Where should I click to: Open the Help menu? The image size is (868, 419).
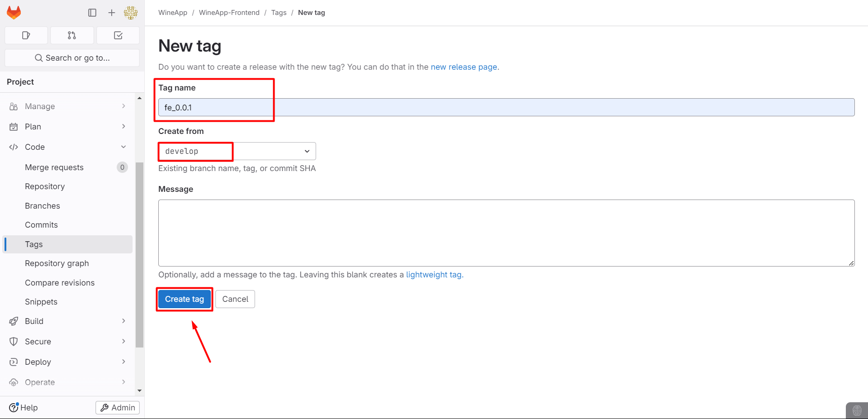(24, 407)
